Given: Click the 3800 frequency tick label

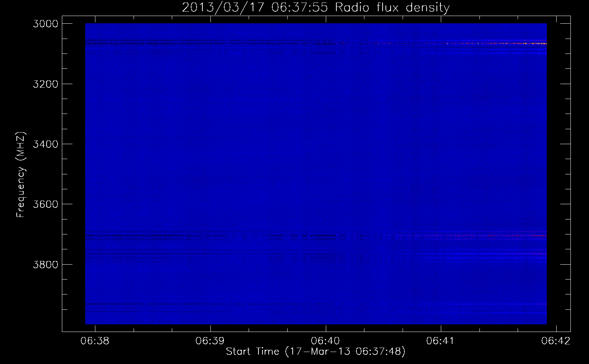Looking at the screenshot, I should (46, 264).
